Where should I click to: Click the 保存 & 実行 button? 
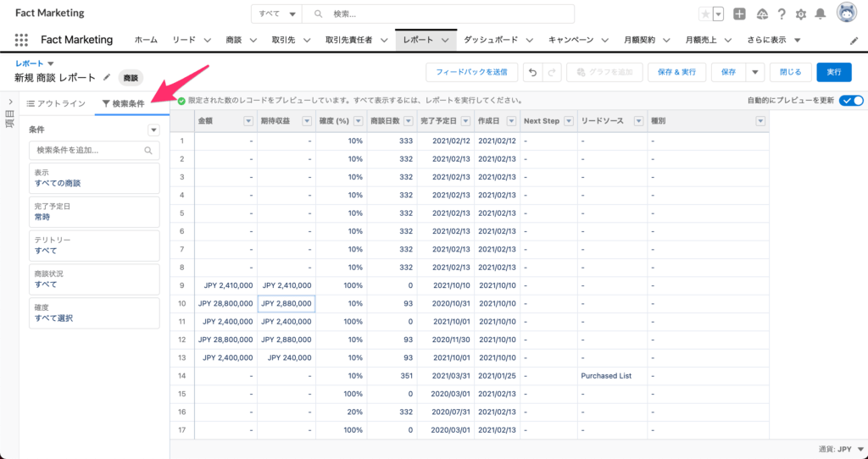(x=677, y=73)
